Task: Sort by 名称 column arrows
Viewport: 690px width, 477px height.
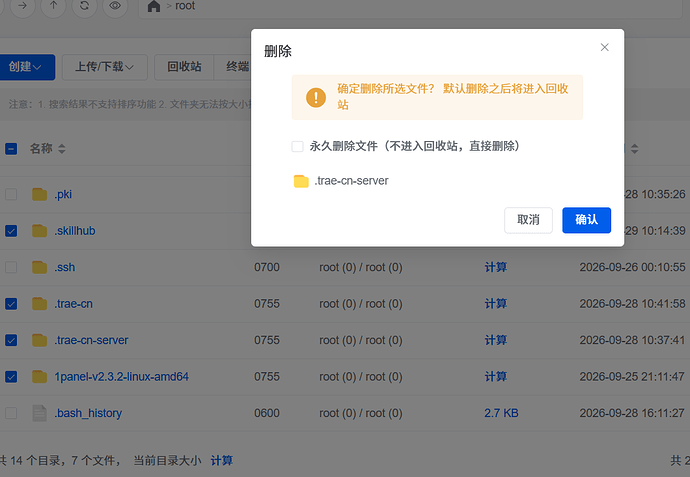Action: (62, 149)
